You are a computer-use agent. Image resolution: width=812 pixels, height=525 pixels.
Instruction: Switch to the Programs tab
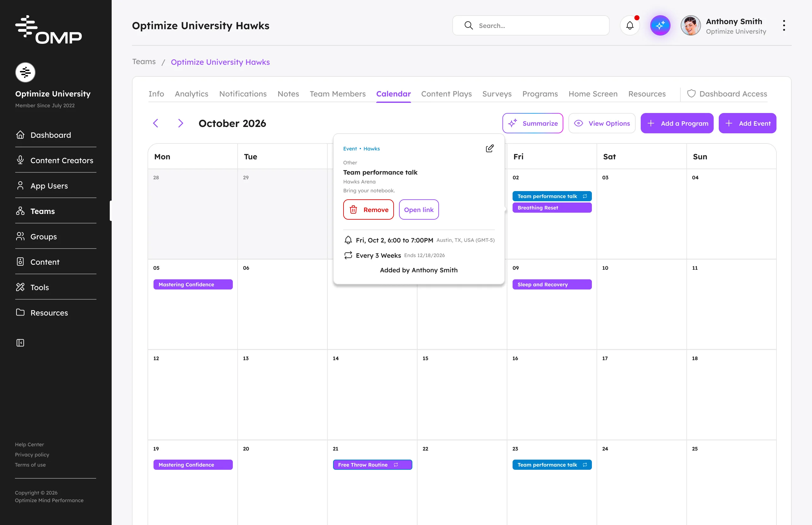pyautogui.click(x=540, y=94)
